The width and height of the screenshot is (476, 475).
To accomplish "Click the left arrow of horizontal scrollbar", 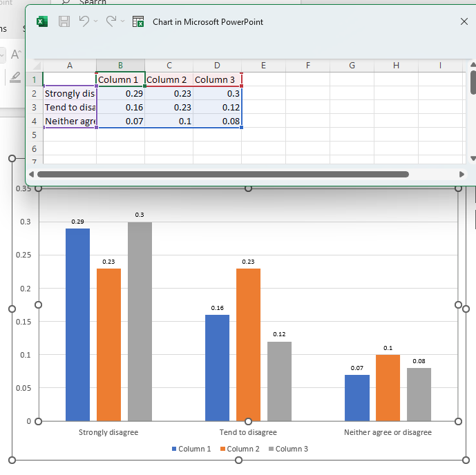I will [32, 175].
